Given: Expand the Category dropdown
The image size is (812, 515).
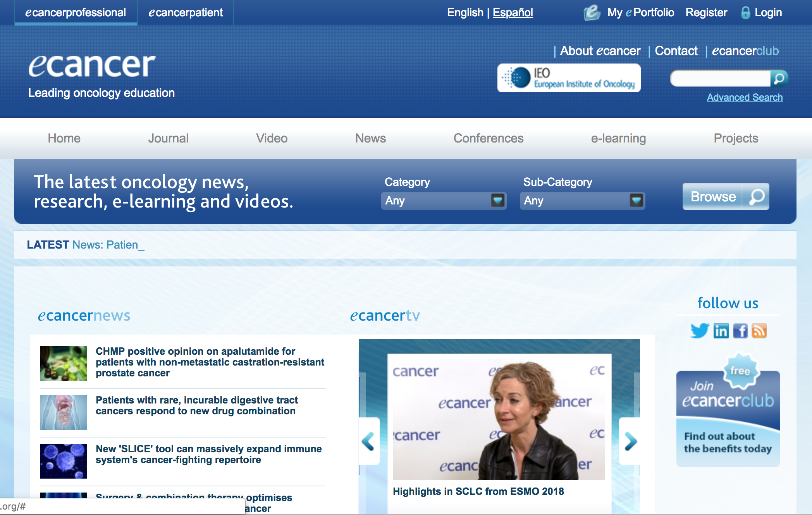Looking at the screenshot, I should 444,201.
